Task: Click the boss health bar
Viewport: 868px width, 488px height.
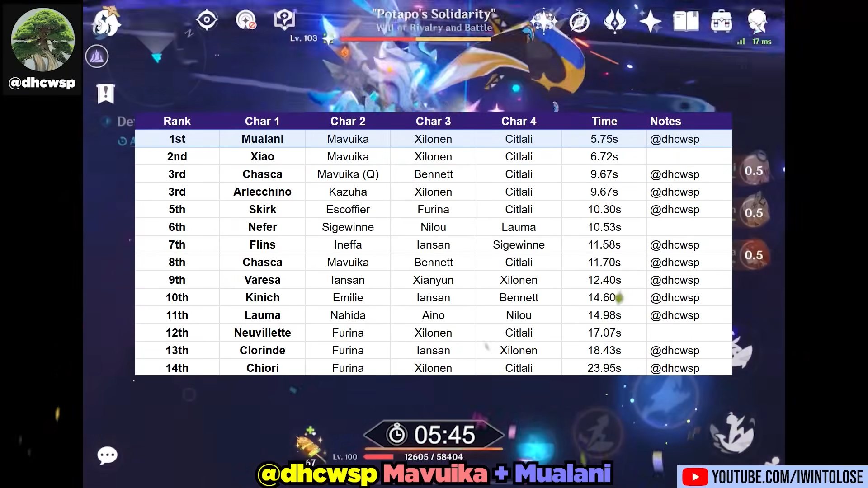Action: pos(415,39)
